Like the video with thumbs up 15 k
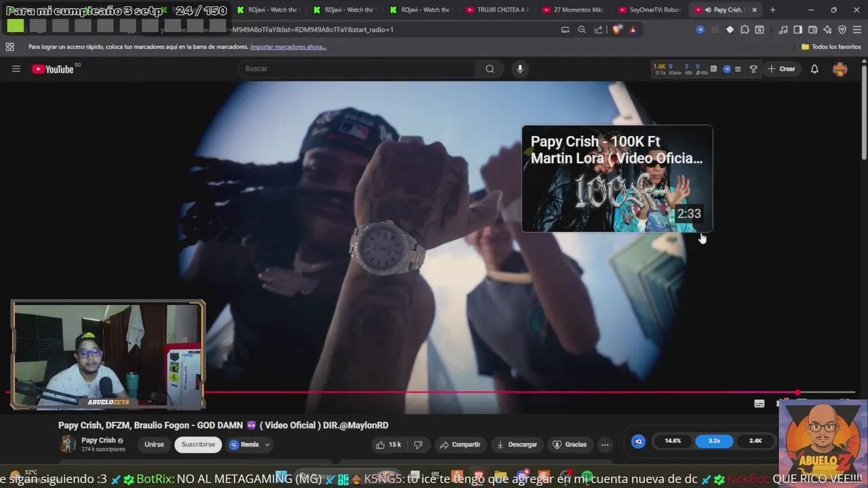The width and height of the screenshot is (868, 488). click(387, 445)
